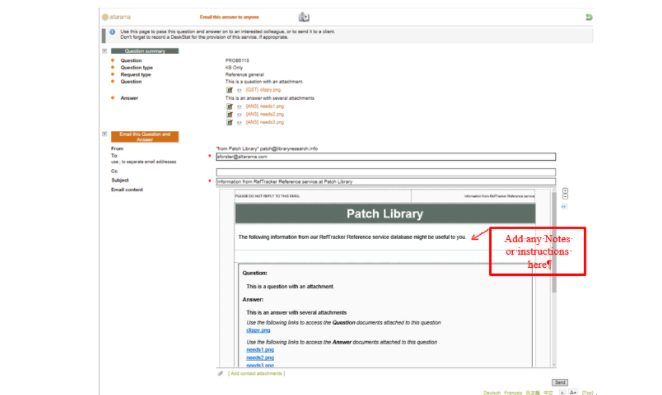Click the Send button
The height and width of the screenshot is (395, 662).
tap(560, 382)
